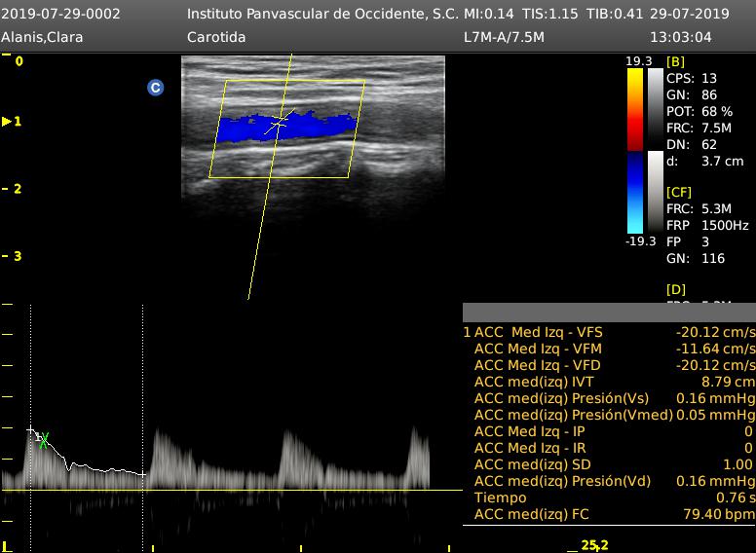Click the depth scale marker 0
The height and width of the screenshot is (553, 756).
pyautogui.click(x=19, y=61)
